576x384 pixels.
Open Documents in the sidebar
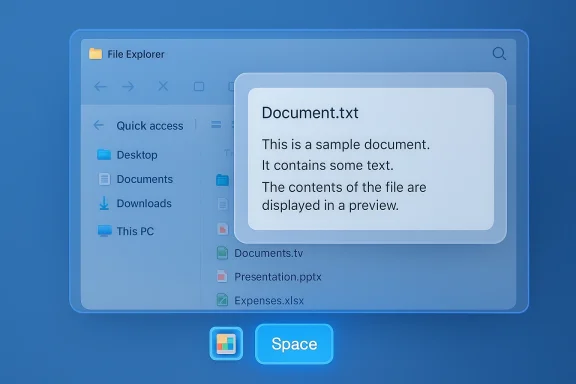(x=135, y=179)
